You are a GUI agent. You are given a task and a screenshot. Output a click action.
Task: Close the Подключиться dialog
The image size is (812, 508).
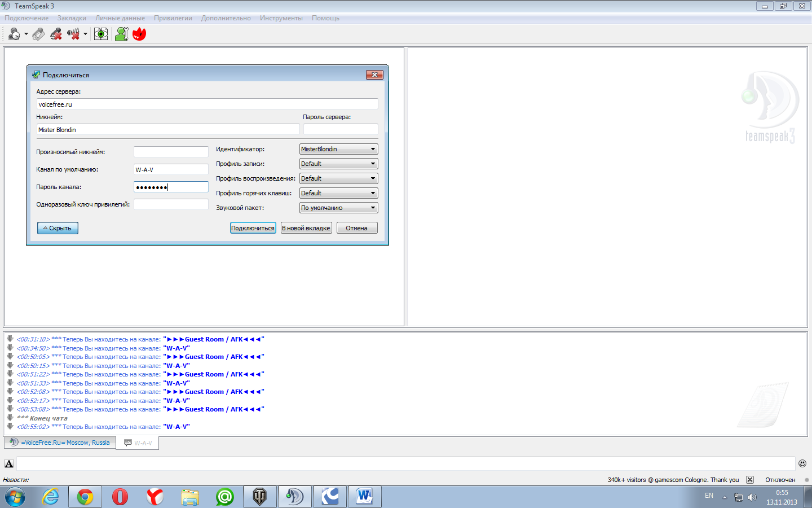[x=375, y=75]
